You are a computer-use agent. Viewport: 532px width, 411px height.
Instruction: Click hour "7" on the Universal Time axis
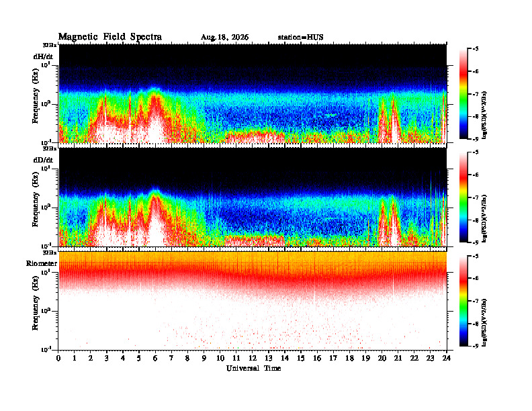(x=171, y=358)
